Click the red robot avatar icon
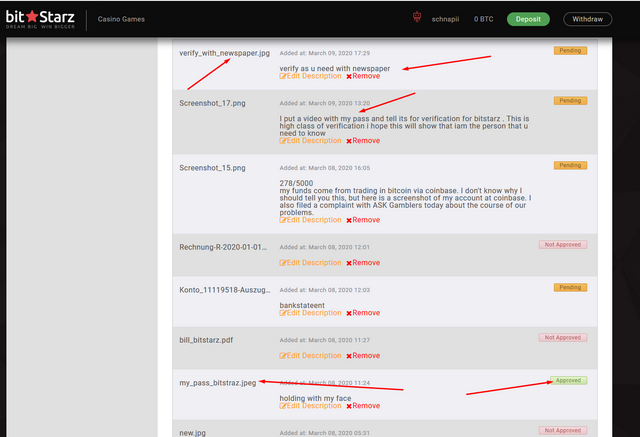 [417, 17]
